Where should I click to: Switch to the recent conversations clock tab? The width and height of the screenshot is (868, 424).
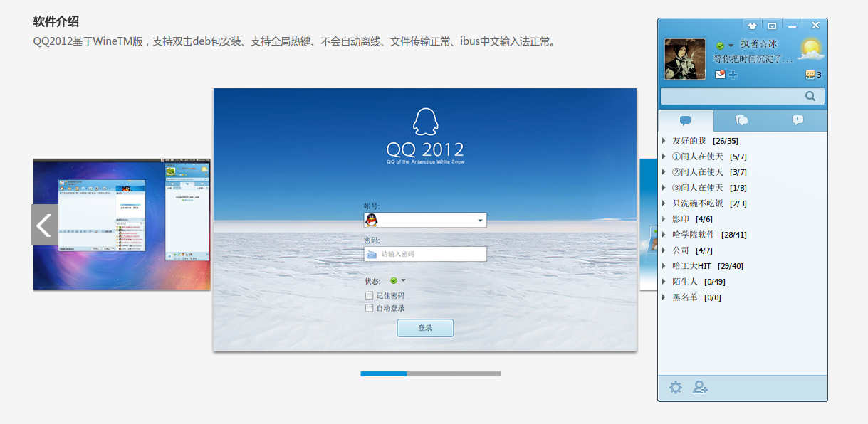click(x=798, y=120)
